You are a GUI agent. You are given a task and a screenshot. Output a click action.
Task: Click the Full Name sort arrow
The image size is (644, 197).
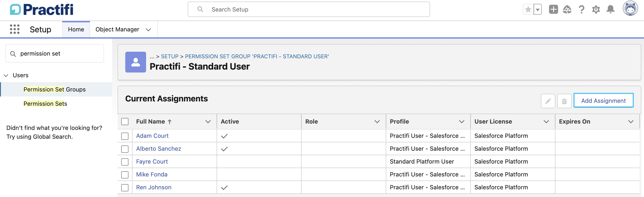click(x=170, y=122)
